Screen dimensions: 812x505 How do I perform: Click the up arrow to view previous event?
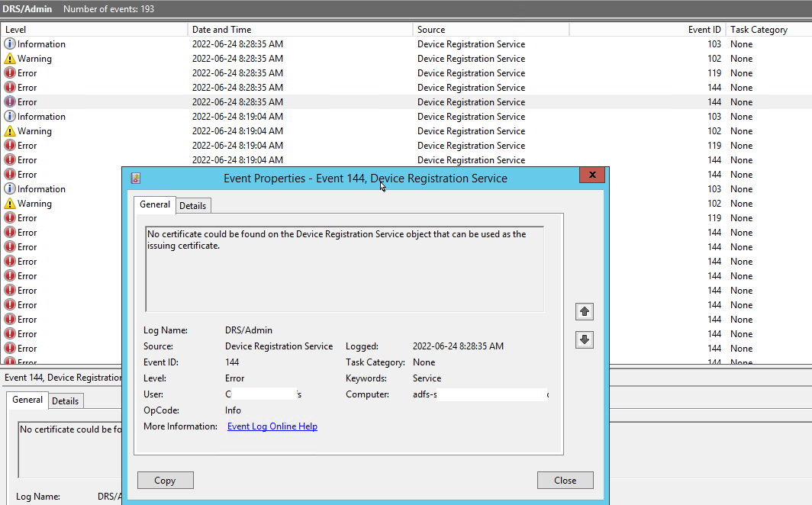[584, 311]
